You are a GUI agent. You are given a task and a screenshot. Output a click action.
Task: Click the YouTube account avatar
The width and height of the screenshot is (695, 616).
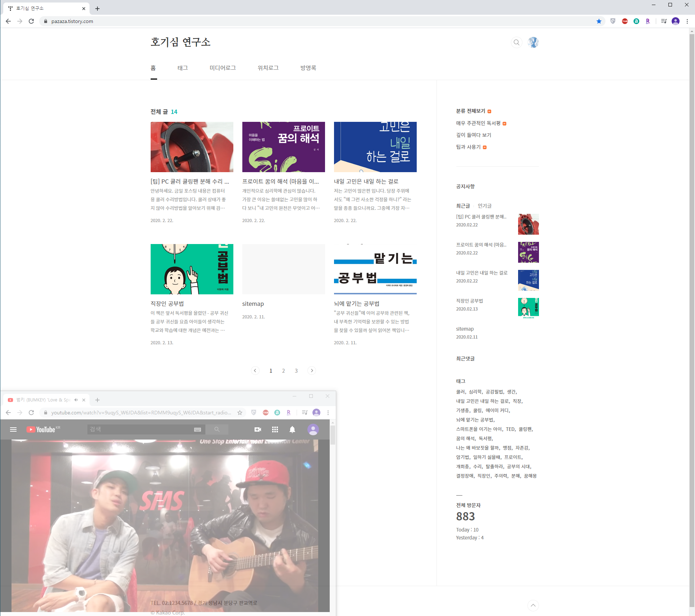[x=313, y=429]
